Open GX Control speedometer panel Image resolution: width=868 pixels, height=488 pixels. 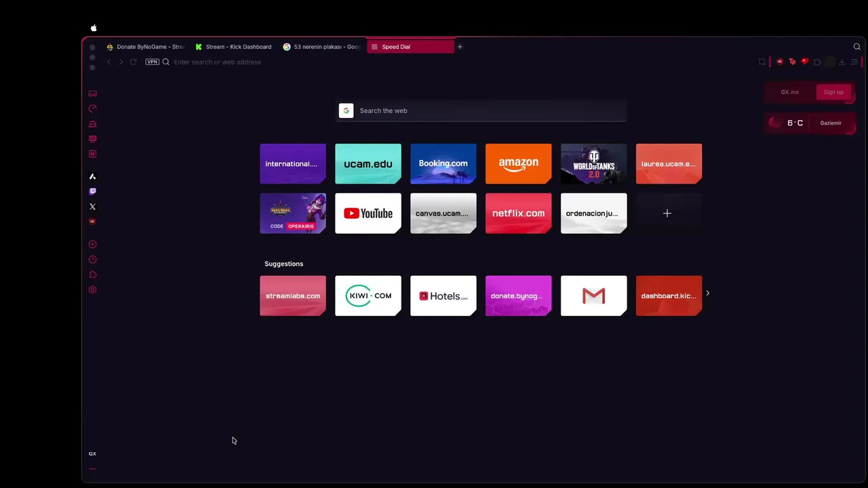click(93, 108)
